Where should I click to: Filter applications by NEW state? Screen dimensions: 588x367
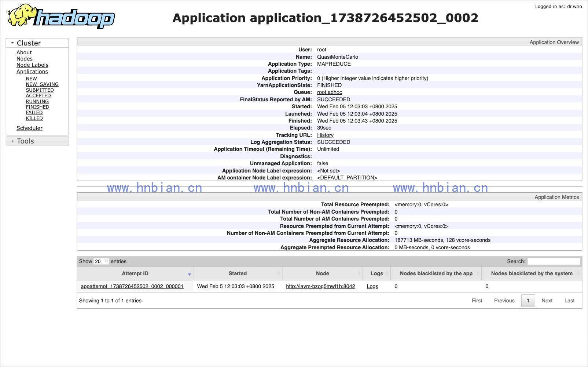point(31,79)
